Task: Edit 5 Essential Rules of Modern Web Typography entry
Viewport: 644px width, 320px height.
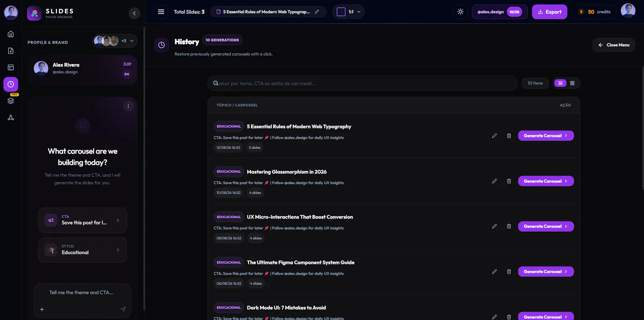Action: click(494, 136)
